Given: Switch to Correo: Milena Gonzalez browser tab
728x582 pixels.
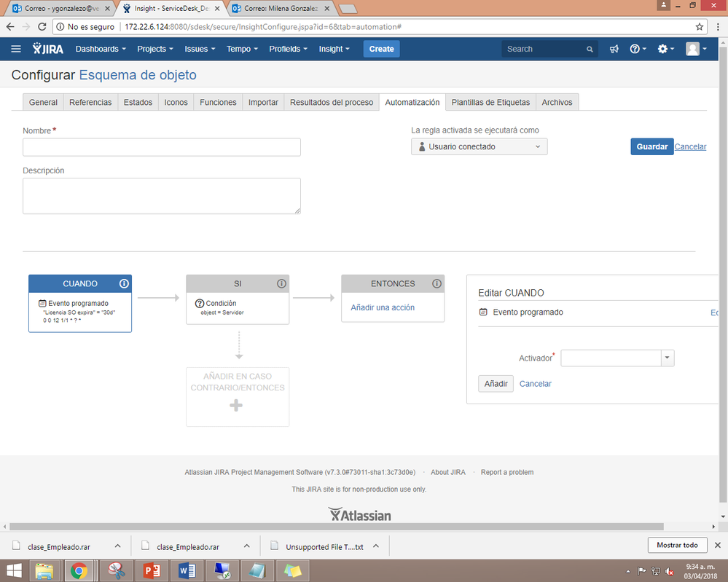Looking at the screenshot, I should pos(281,8).
